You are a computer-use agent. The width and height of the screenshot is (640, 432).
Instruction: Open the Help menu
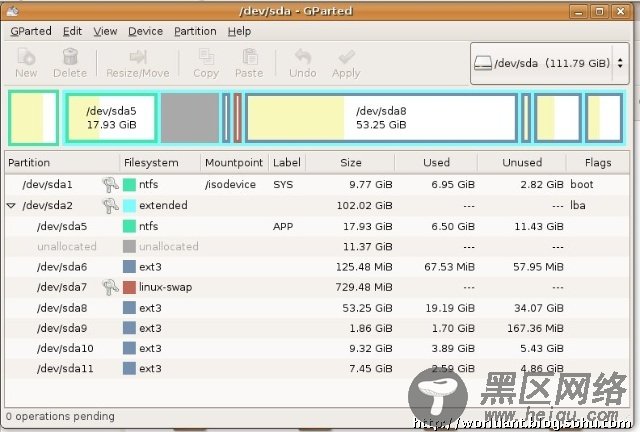(x=239, y=31)
